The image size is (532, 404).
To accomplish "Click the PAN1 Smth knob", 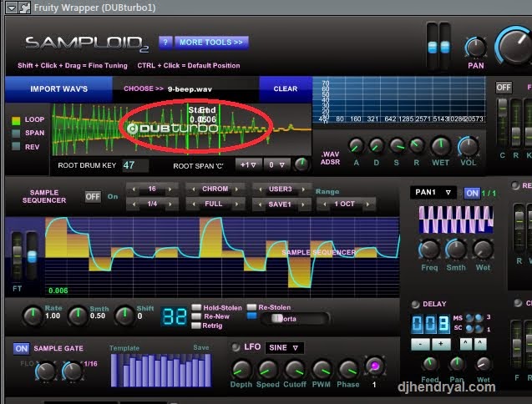I will pyautogui.click(x=456, y=250).
